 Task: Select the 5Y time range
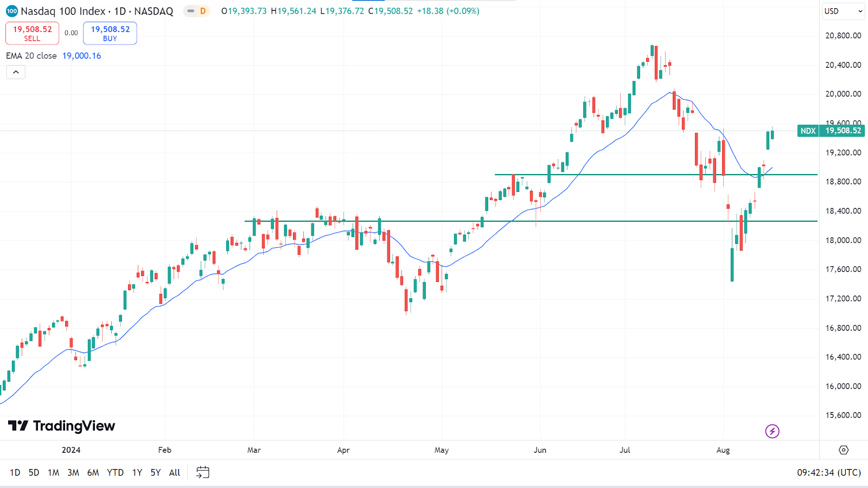(156, 473)
